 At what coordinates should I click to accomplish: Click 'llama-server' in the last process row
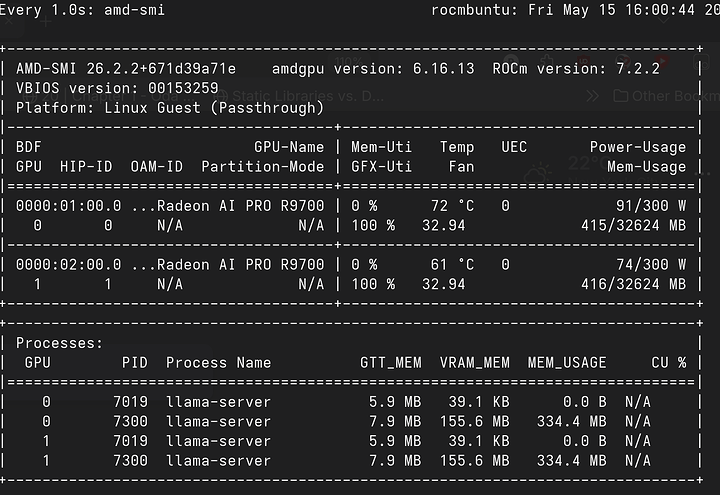click(218, 461)
